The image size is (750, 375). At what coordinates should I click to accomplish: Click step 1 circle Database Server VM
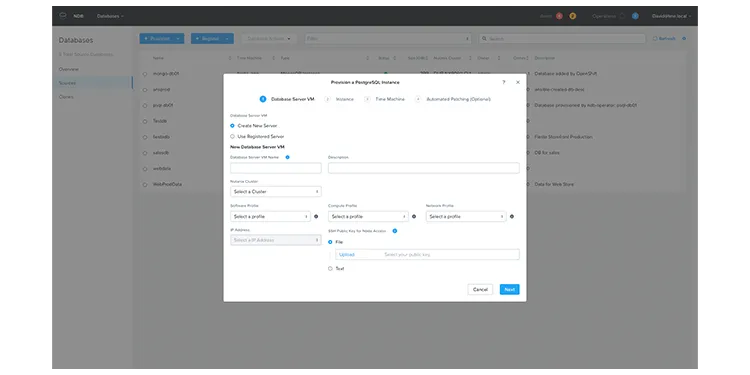pyautogui.click(x=263, y=99)
